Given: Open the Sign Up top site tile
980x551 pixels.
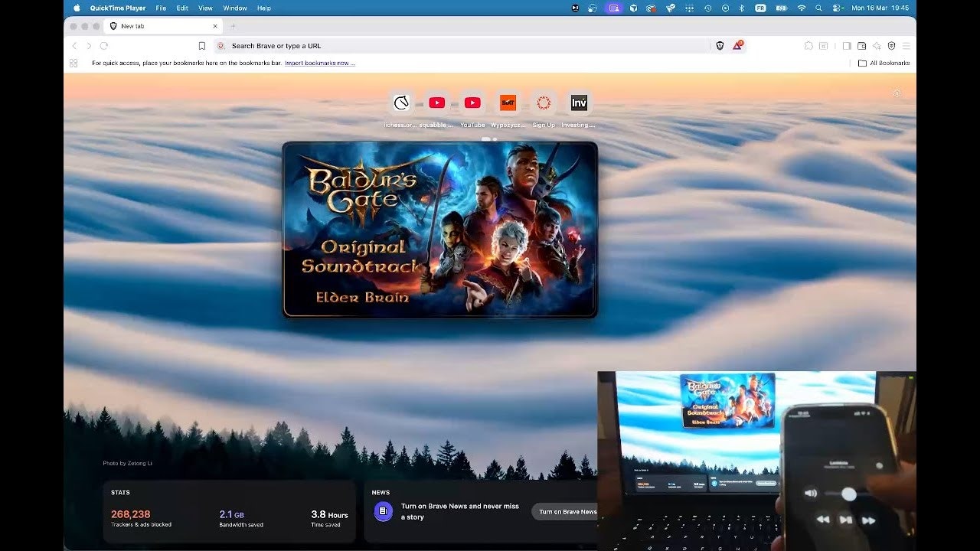Looking at the screenshot, I should tap(544, 103).
